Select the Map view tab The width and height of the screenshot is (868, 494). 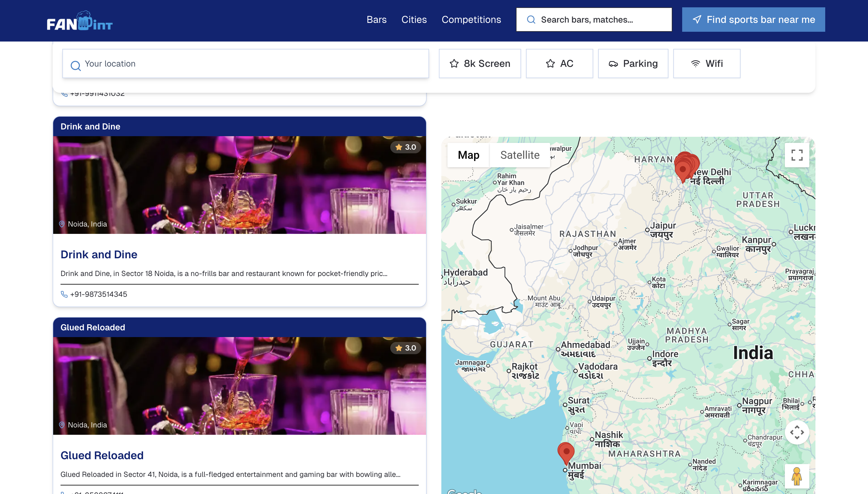468,155
